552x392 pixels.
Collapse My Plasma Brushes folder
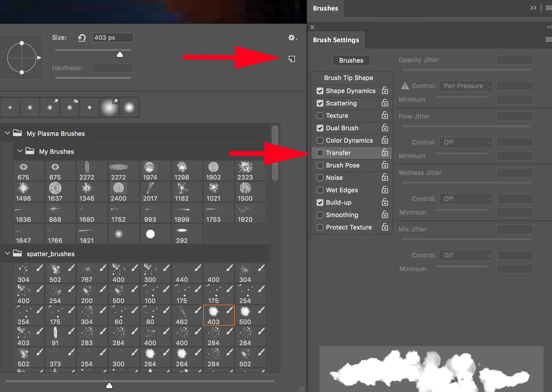pos(7,133)
